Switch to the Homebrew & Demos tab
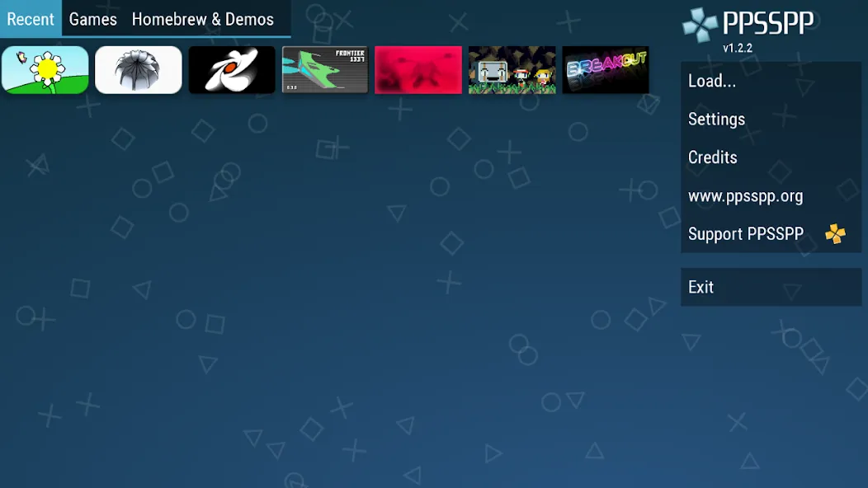Viewport: 868px width, 488px height. [202, 19]
